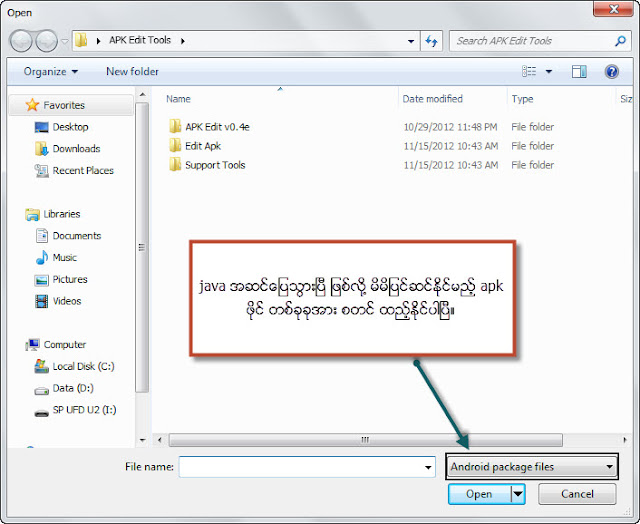Click navigation pane scroll up arrow
Image resolution: width=640 pixels, height=524 pixels.
[x=142, y=95]
